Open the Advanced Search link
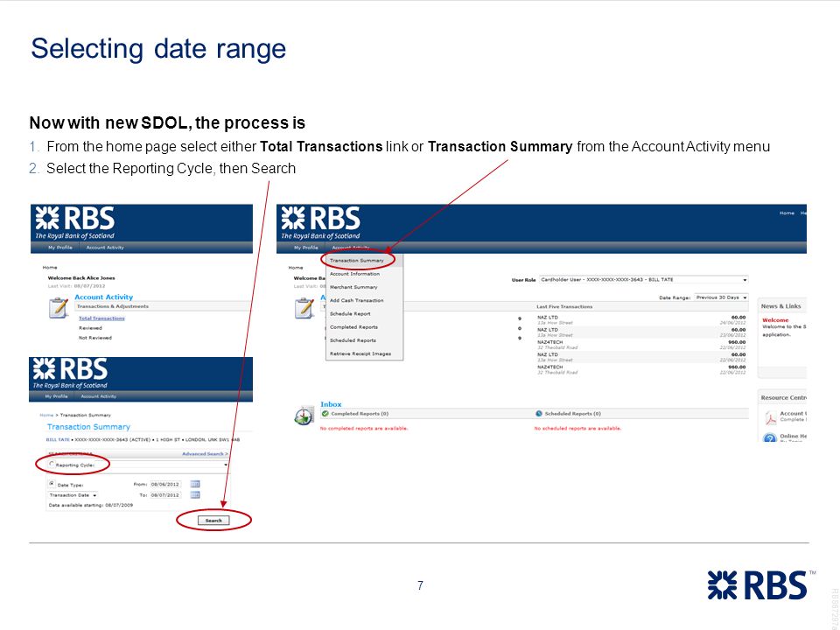 click(205, 454)
